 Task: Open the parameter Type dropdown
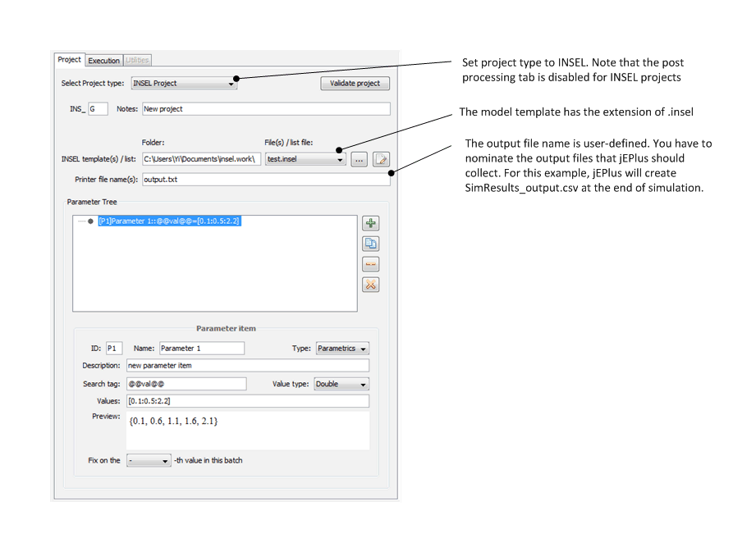[x=342, y=349]
